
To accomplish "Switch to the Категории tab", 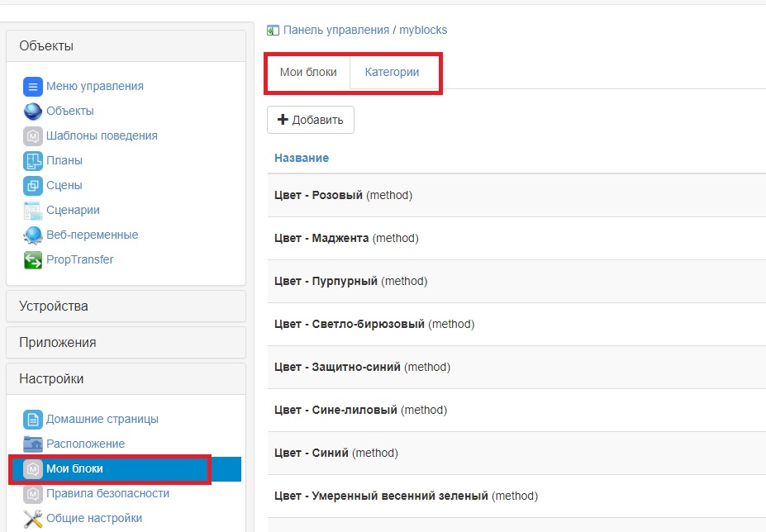I will pos(392,72).
